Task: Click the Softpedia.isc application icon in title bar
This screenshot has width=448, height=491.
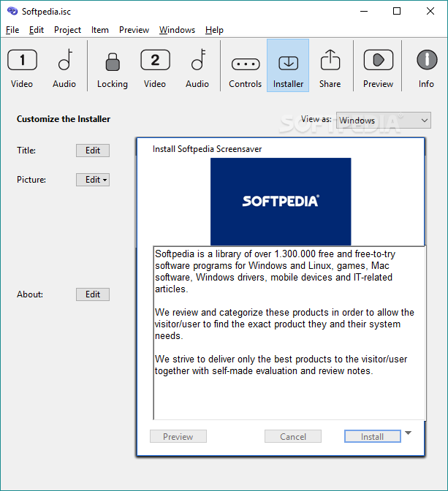Action: tap(12, 11)
